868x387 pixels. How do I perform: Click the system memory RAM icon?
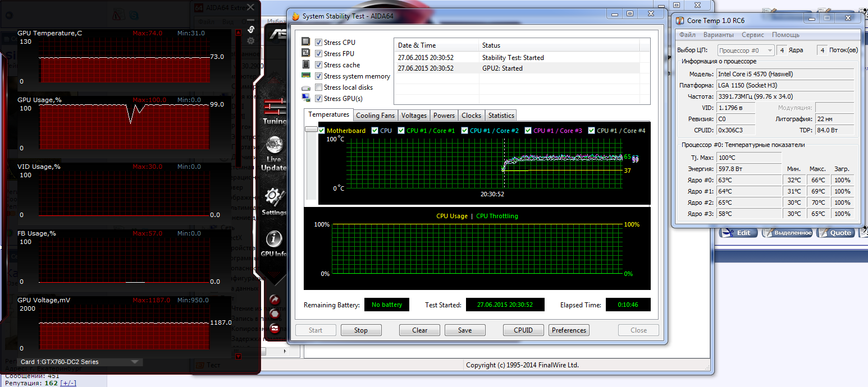(x=306, y=76)
